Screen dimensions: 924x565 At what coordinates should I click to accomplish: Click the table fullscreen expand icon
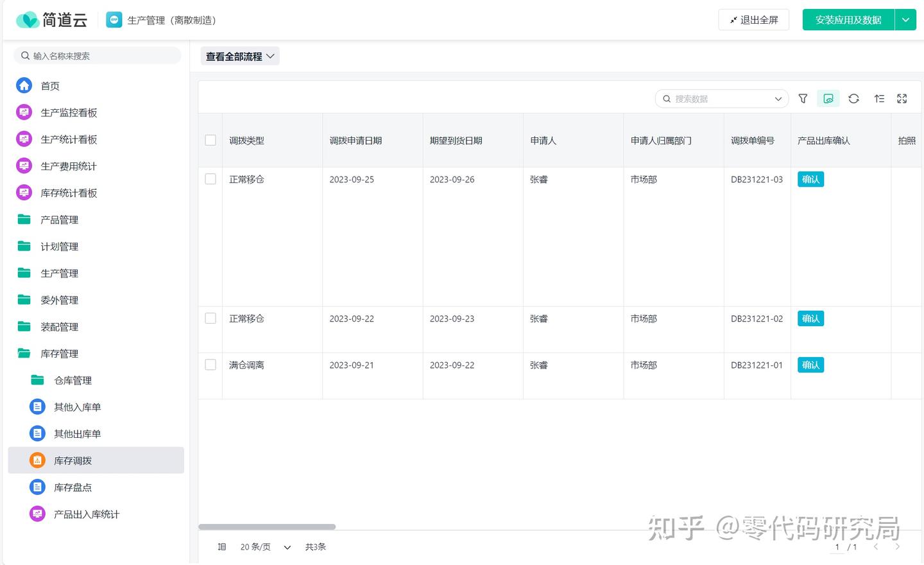pyautogui.click(x=902, y=99)
